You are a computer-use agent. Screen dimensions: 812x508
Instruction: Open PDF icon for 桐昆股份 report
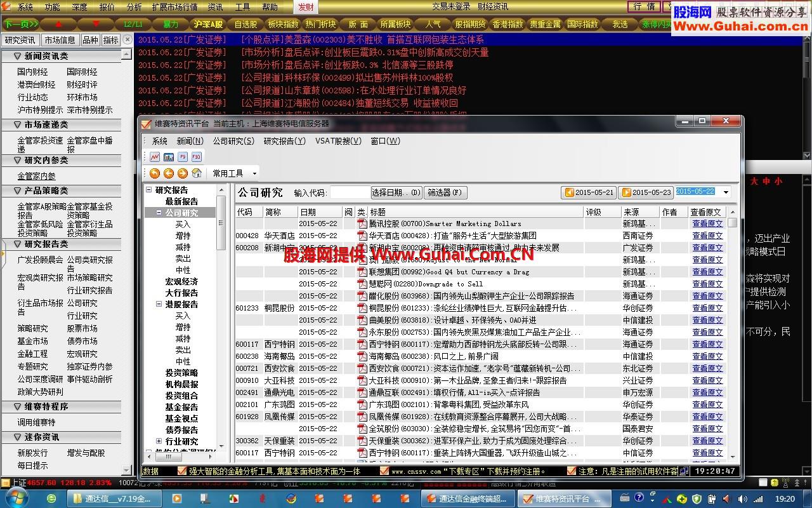pos(362,308)
